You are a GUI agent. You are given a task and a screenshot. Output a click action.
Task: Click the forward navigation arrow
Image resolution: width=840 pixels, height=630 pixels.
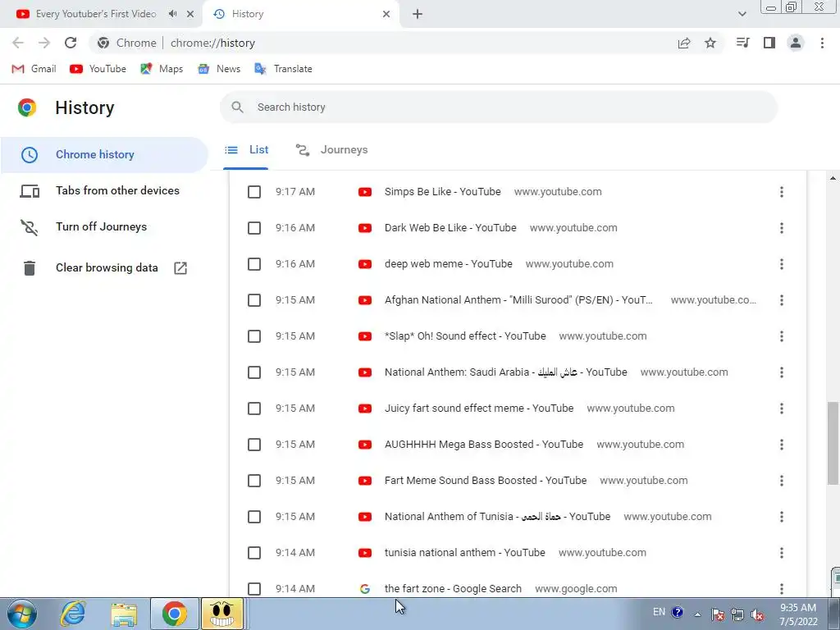click(x=44, y=43)
